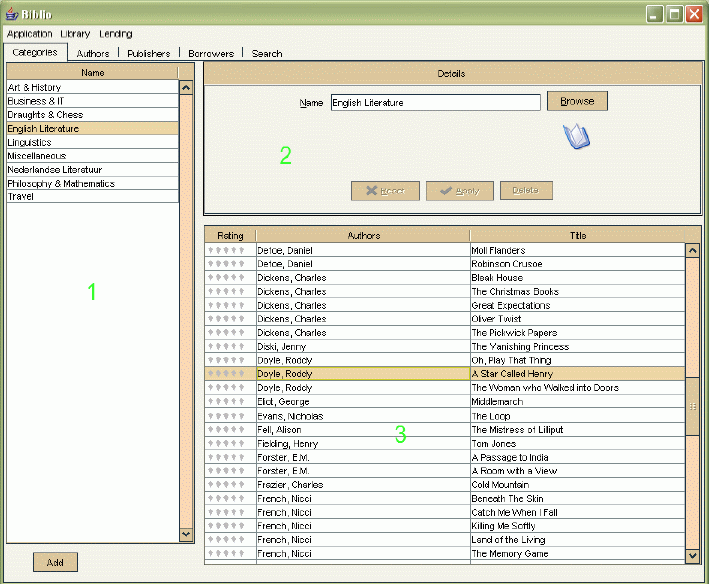The width and height of the screenshot is (710, 584).
Task: Click the Delete button
Action: click(x=526, y=190)
